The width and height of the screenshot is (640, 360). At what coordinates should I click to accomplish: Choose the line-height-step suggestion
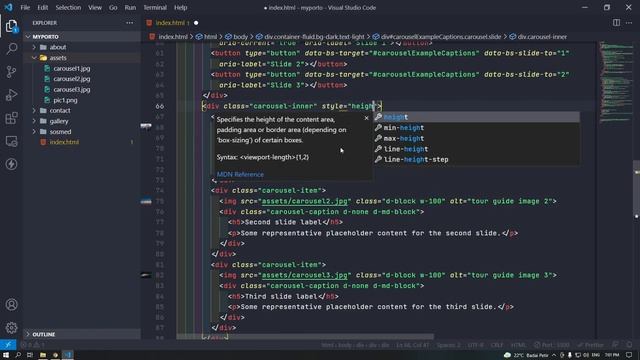(x=477, y=160)
